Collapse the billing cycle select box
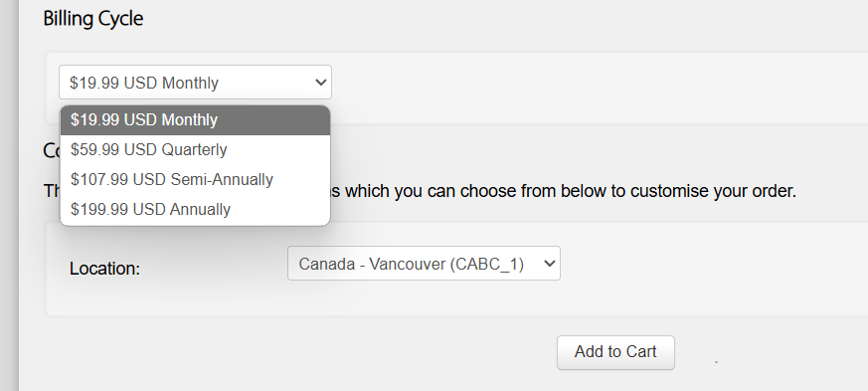868x391 pixels. point(195,83)
